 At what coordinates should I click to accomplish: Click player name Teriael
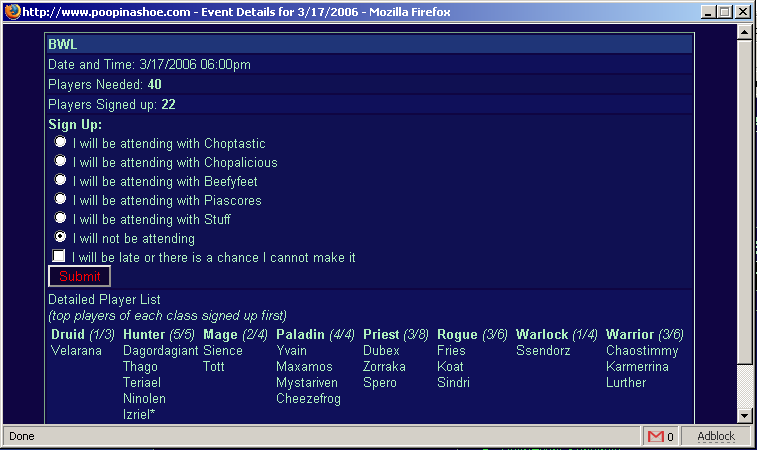pos(141,382)
